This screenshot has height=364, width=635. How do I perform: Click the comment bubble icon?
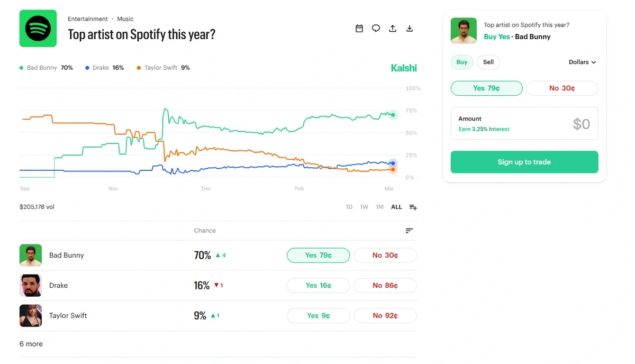click(x=376, y=28)
